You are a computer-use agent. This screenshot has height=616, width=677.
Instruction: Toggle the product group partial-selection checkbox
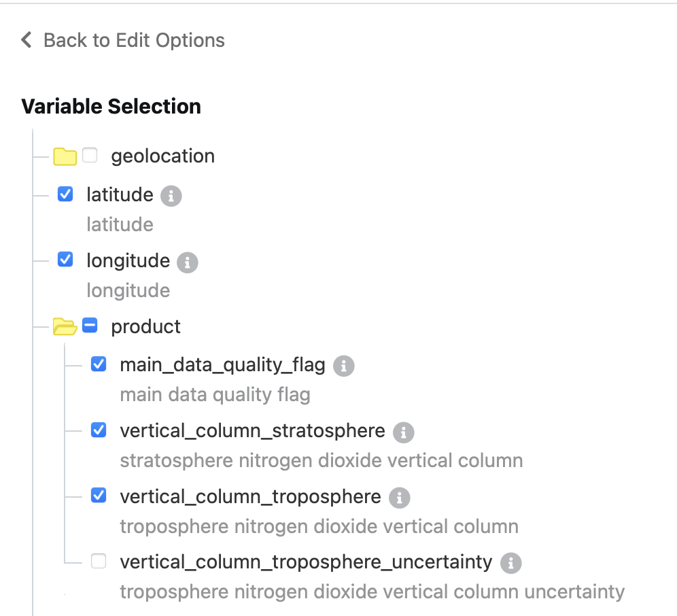tap(90, 326)
